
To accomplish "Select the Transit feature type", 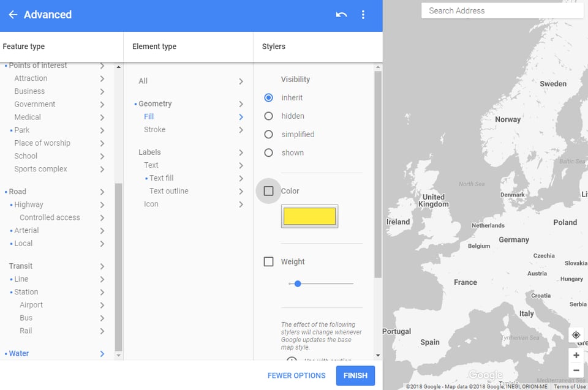I will point(21,266).
